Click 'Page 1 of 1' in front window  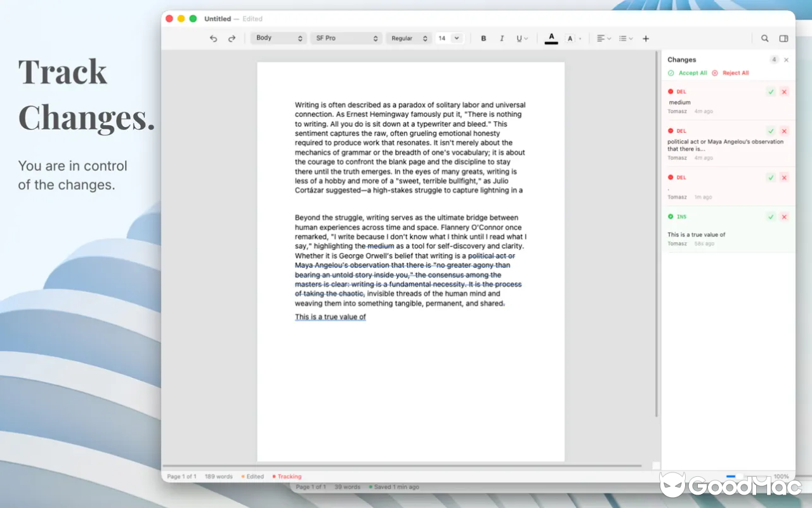click(181, 477)
